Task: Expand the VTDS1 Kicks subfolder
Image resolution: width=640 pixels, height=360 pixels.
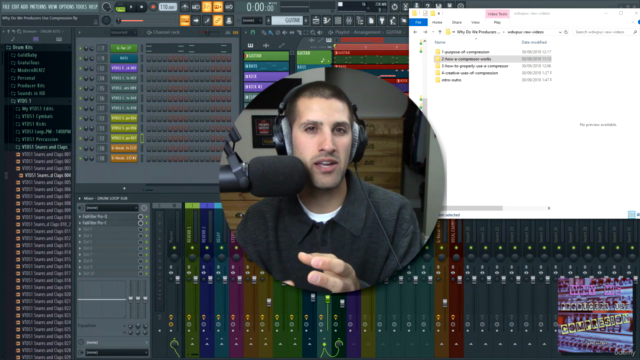Action: 33,124
